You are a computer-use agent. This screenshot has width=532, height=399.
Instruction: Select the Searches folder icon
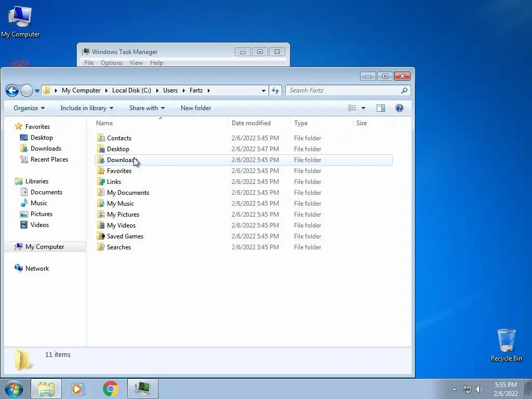coord(101,247)
